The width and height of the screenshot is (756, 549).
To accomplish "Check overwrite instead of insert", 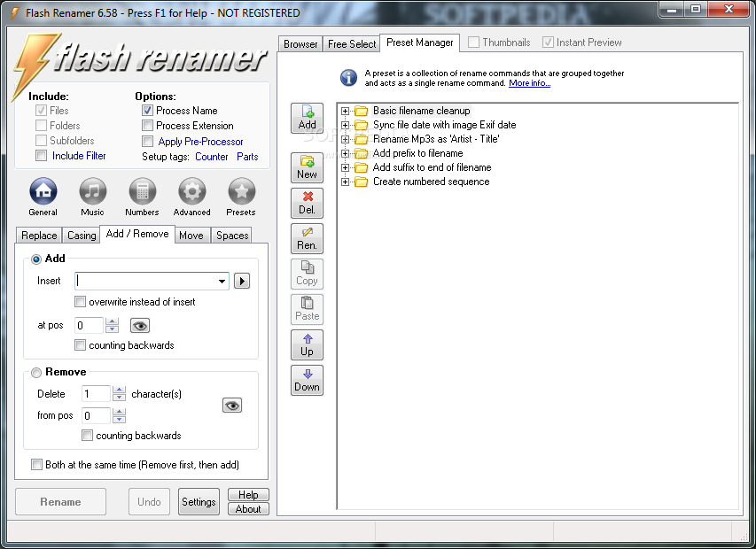I will click(x=80, y=302).
